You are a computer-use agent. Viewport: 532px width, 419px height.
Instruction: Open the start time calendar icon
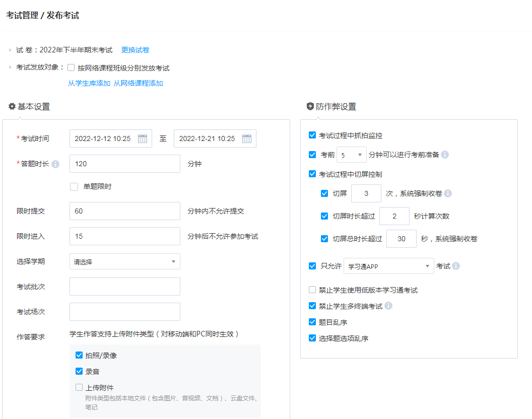pos(143,138)
